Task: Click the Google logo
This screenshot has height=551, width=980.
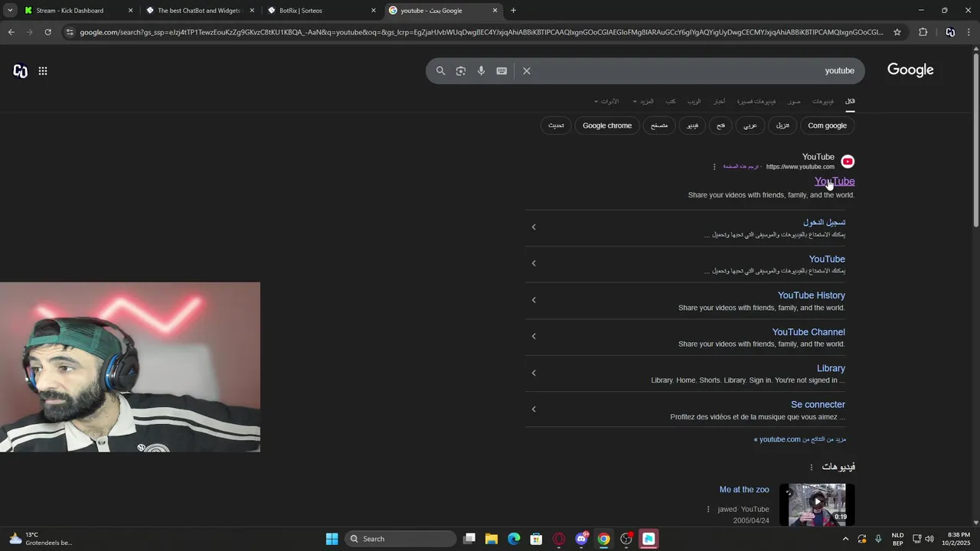Action: point(910,70)
